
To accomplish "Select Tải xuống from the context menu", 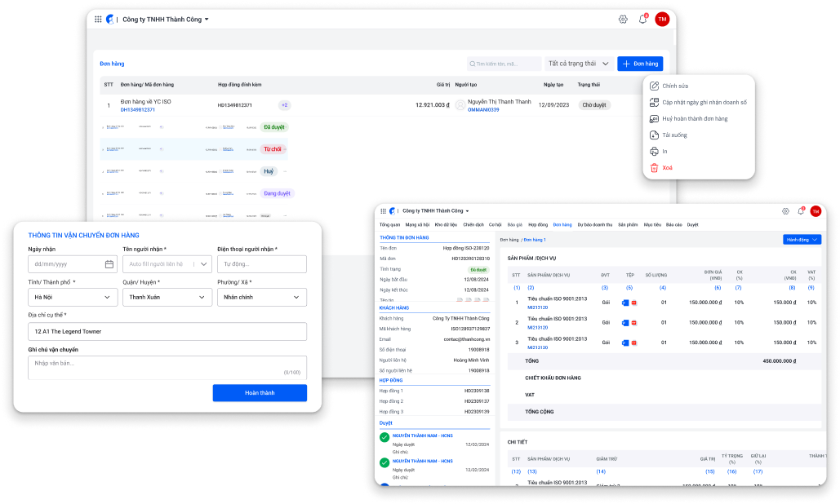I will (x=674, y=135).
